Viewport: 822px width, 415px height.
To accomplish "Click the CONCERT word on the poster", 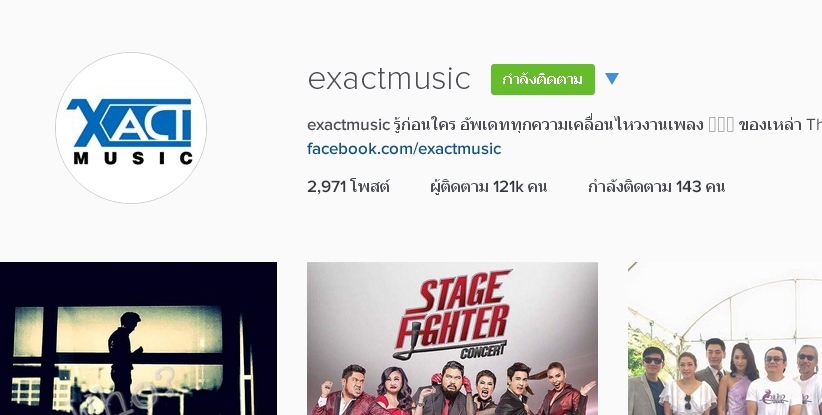I will pyautogui.click(x=483, y=350).
